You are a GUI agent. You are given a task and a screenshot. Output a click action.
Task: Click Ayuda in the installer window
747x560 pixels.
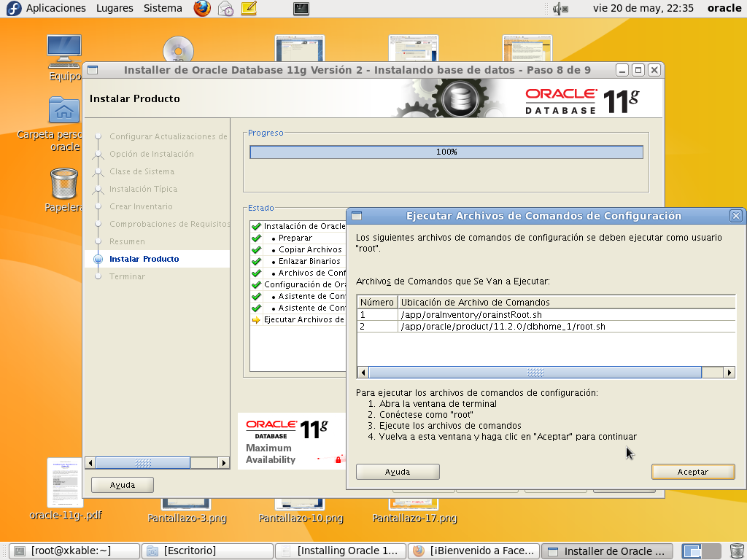(x=123, y=485)
